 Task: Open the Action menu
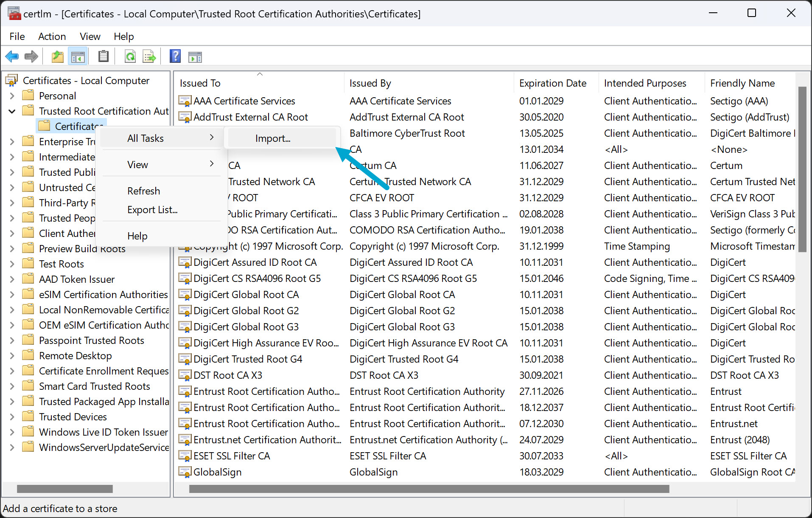(52, 37)
